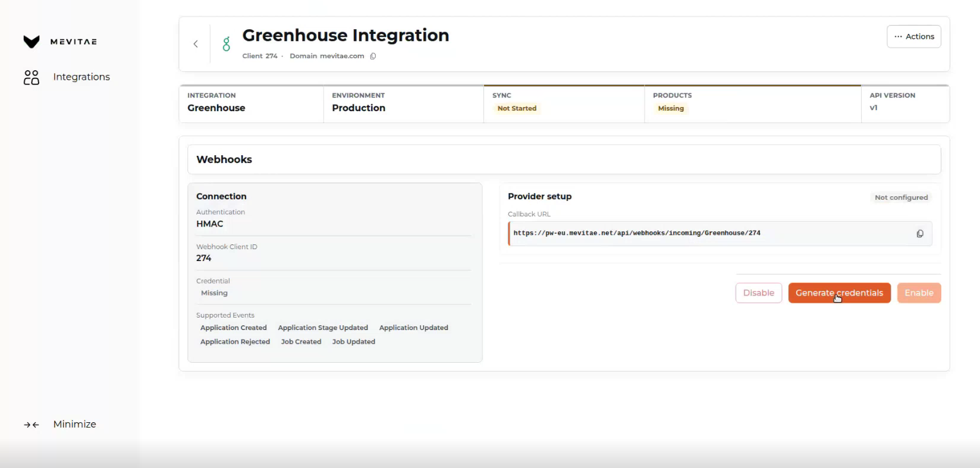Select the Integration Greenhouse summary cell
This screenshot has height=468, width=980.
[x=252, y=104]
